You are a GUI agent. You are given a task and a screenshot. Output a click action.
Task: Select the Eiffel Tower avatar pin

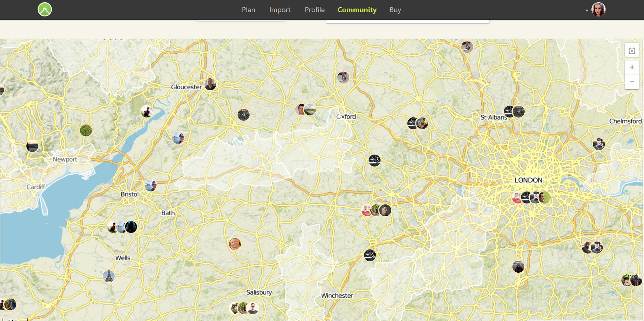click(109, 276)
